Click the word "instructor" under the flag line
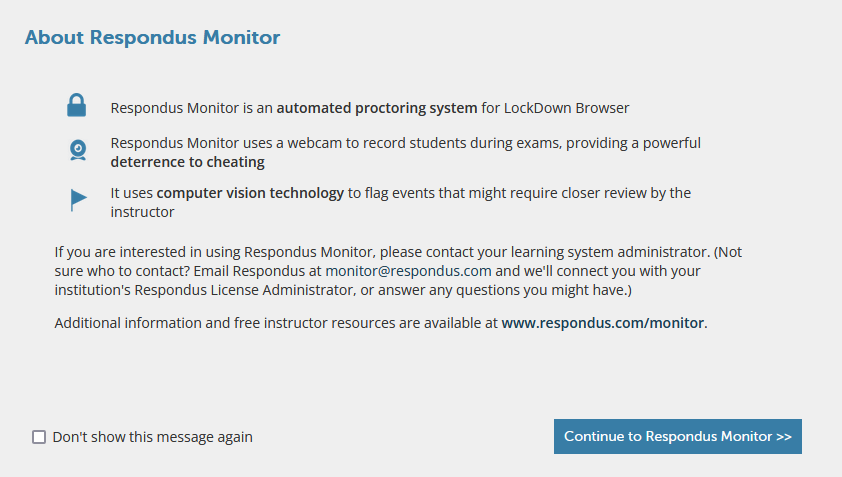Viewport: 842px width, 477px height. [x=142, y=212]
